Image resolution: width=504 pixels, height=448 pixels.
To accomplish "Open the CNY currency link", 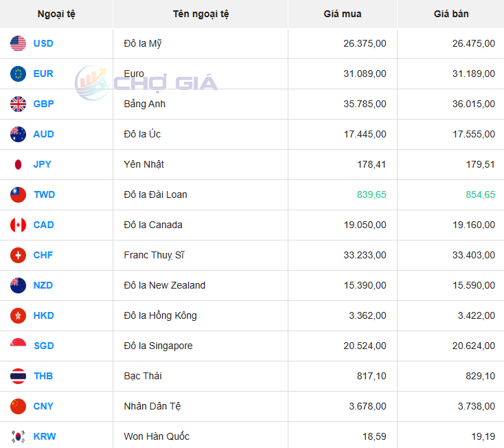I will pyautogui.click(x=43, y=406).
